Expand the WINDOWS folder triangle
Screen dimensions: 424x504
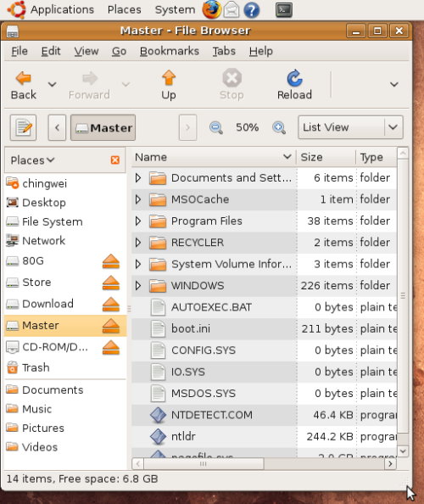pos(137,285)
